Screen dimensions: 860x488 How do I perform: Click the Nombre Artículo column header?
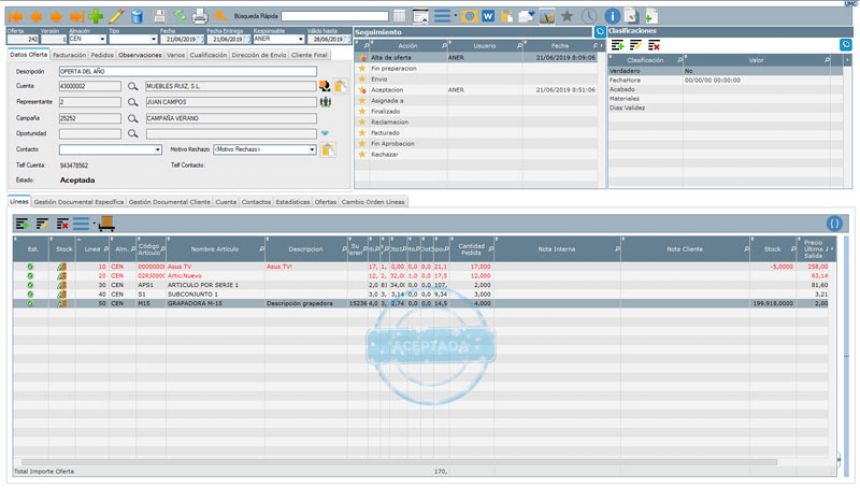tap(211, 248)
